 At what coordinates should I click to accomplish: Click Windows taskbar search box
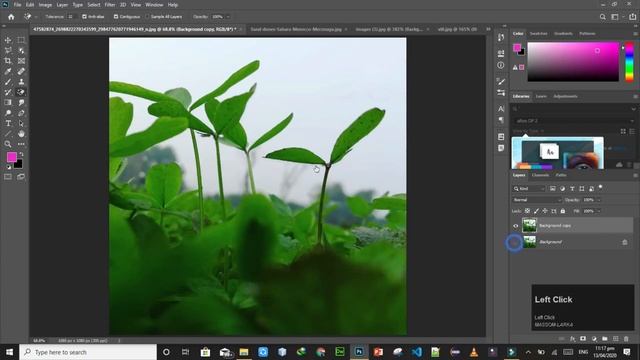[88, 352]
